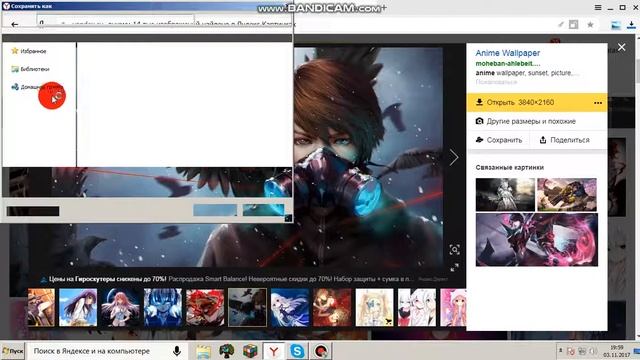
Task: Open the three-dots menu on the yellow bar
Action: 598,103
